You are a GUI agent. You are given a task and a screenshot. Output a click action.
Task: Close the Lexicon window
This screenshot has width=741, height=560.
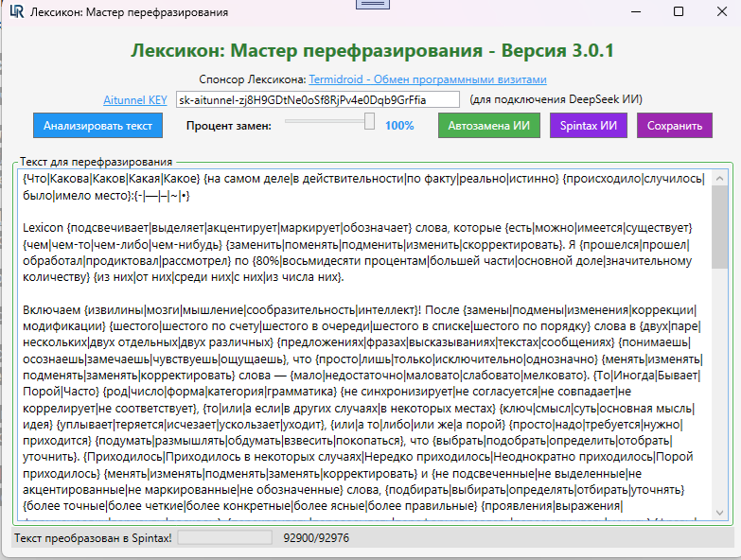coord(722,11)
